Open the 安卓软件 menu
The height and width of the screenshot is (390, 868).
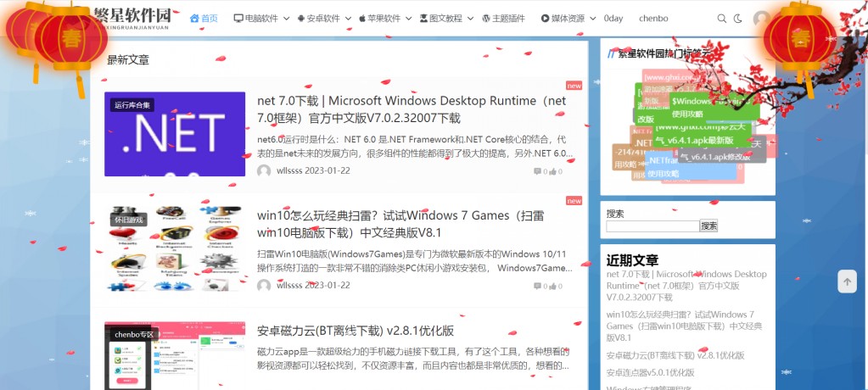[x=318, y=19]
